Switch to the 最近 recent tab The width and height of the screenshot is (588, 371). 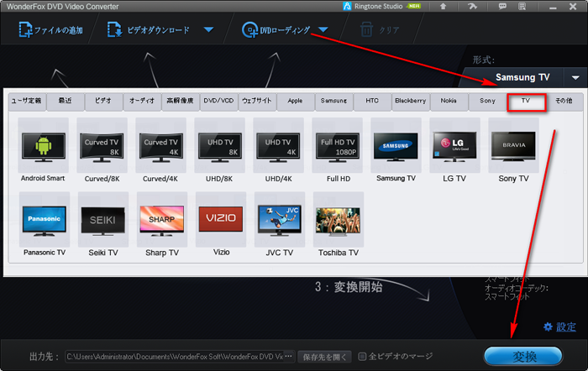(x=66, y=102)
